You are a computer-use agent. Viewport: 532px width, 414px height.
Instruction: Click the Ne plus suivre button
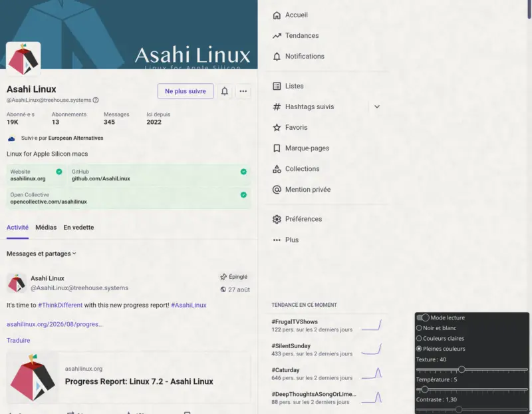click(186, 91)
